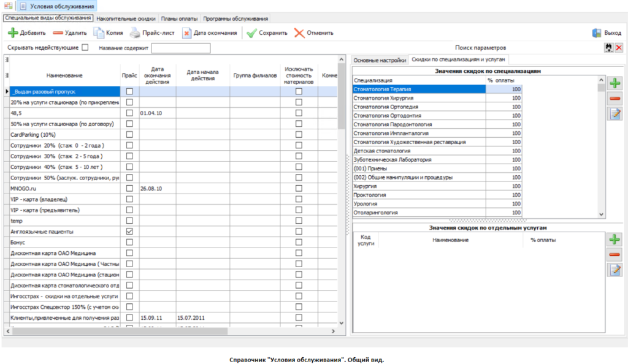Check Исключать стоимость материалов for MNOGO.ru row
The height and width of the screenshot is (364, 628).
click(299, 188)
